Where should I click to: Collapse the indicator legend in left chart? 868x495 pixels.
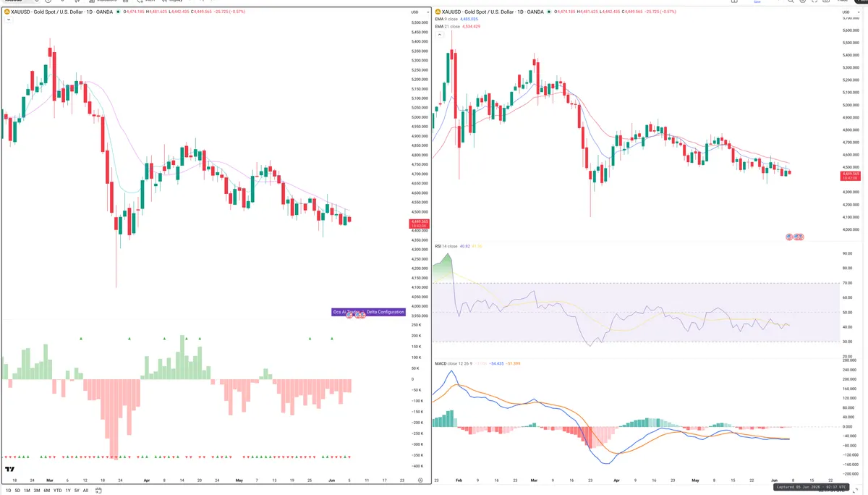(7, 20)
